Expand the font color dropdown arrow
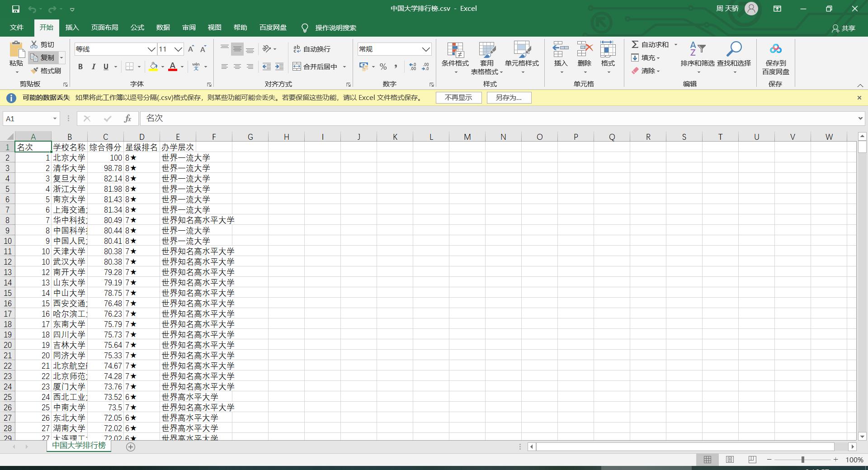868x470 pixels. (x=182, y=66)
